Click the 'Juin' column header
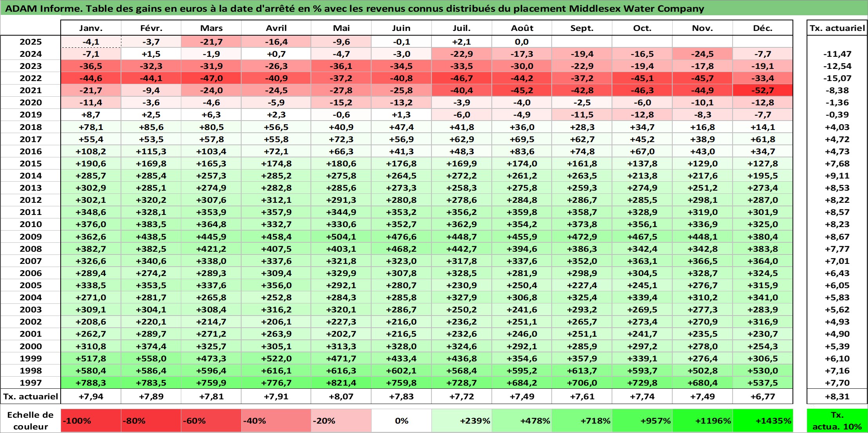 [401, 28]
